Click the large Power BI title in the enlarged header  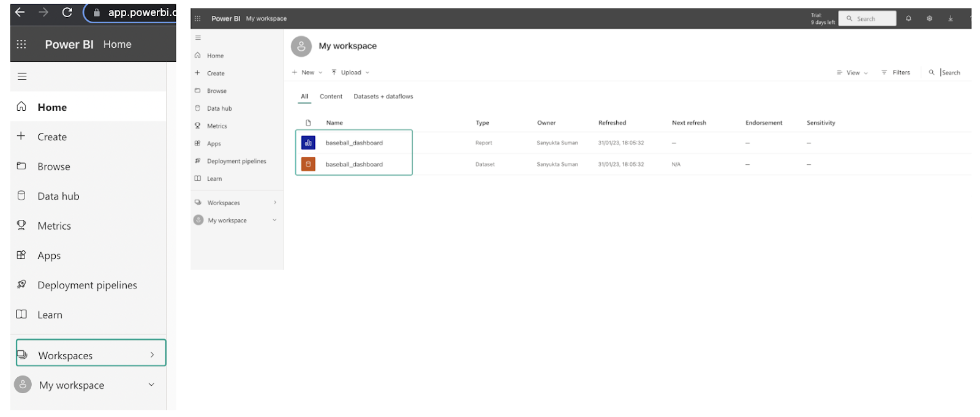pyautogui.click(x=69, y=44)
